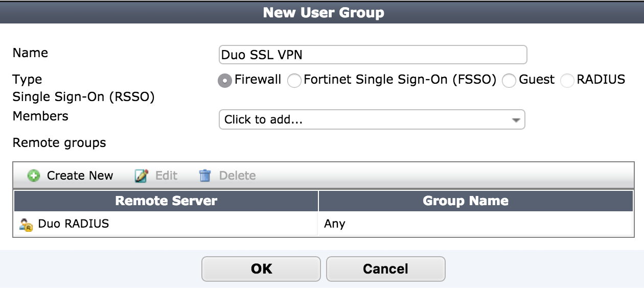
Task: Click OK to save the group
Action: tap(261, 268)
